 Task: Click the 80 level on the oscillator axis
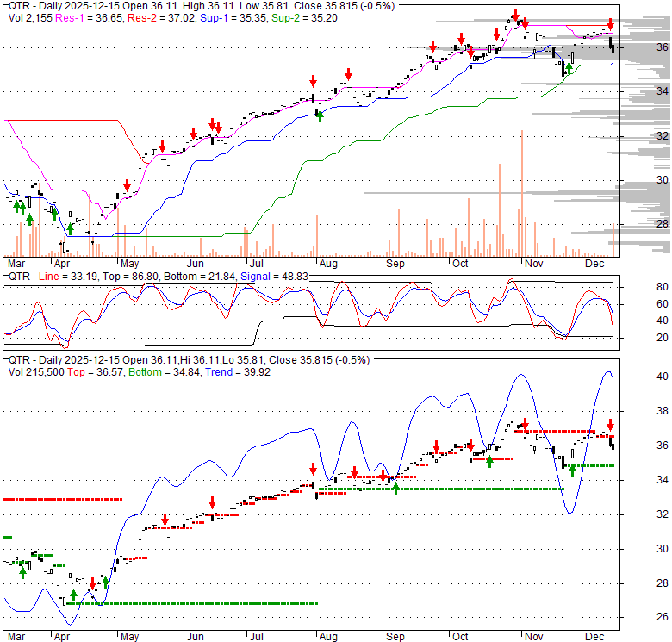coord(639,287)
